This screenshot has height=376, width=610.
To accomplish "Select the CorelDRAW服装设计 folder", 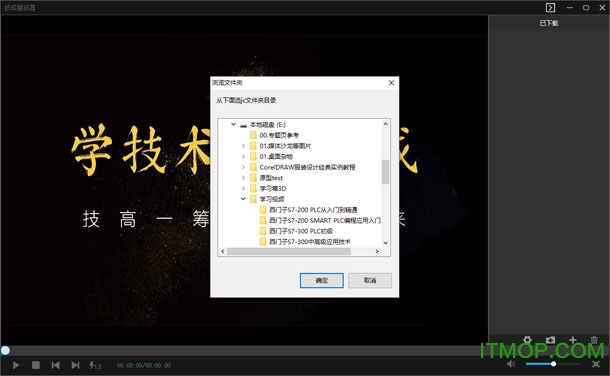I will tap(302, 167).
